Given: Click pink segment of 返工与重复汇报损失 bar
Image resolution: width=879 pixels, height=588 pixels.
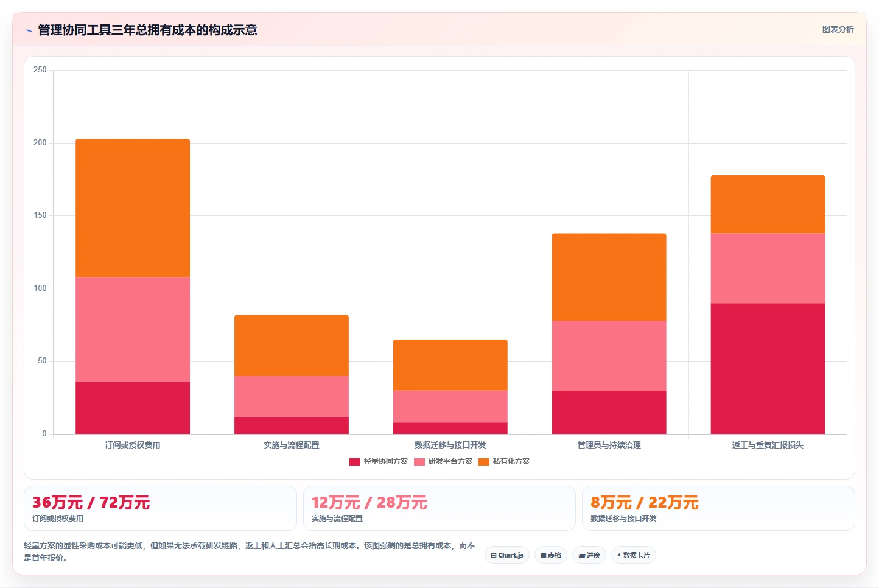Looking at the screenshot, I should tap(768, 268).
